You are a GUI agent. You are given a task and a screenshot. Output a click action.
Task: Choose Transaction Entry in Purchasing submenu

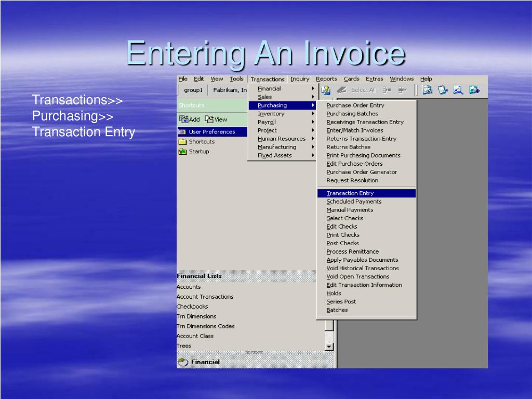tap(366, 193)
